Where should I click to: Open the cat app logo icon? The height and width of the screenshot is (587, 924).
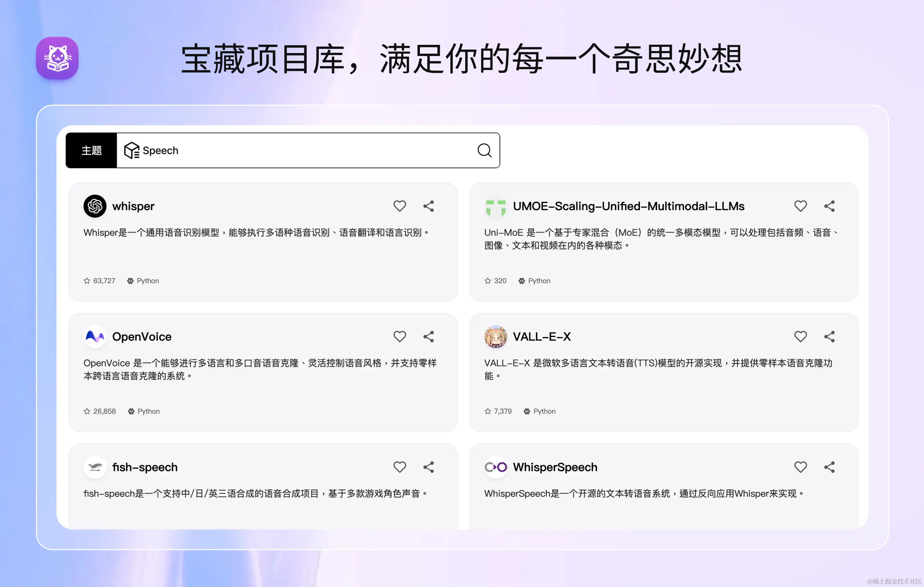[x=57, y=58]
